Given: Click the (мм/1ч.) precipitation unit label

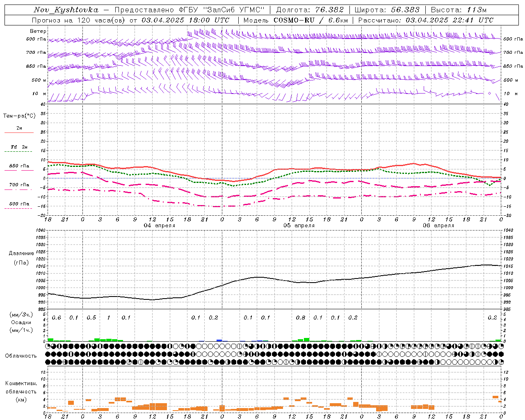Looking at the screenshot, I should click(21, 330).
